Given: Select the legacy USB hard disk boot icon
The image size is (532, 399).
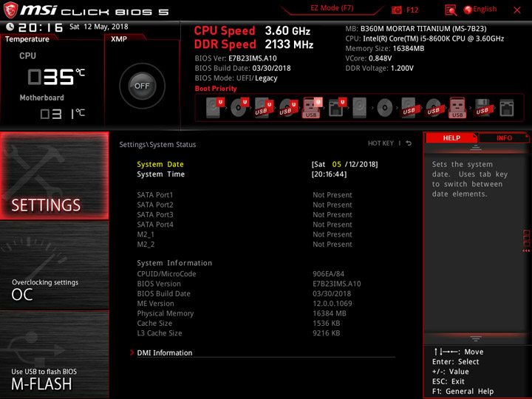Looking at the screenshot, I should (409, 108).
